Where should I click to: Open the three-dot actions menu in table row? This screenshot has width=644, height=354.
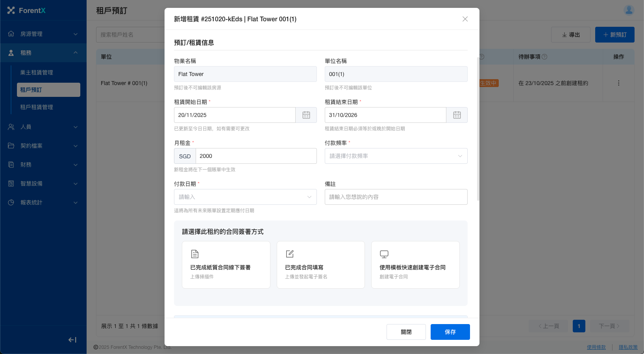pos(618,83)
